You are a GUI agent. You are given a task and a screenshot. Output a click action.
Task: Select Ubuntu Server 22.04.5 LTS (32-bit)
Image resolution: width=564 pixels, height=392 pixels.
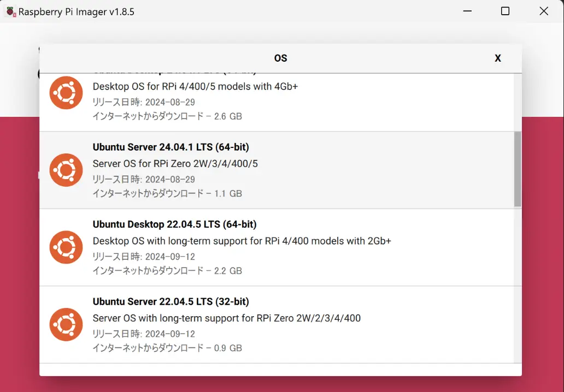[277, 324]
